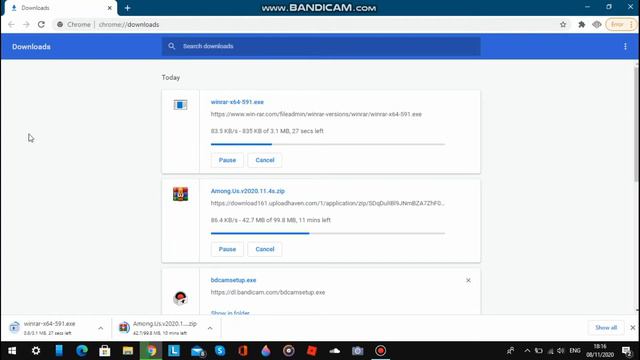The image size is (640, 360).
Task: Open a new tab with the plus button
Action: (x=127, y=8)
